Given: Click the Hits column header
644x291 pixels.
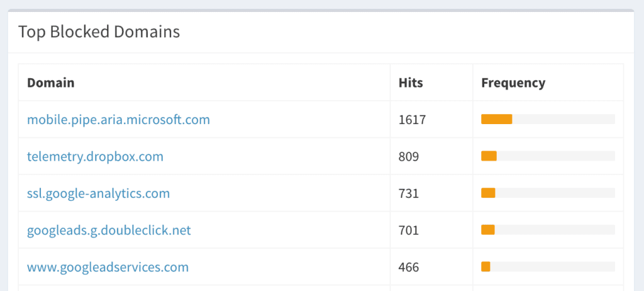Looking at the screenshot, I should pyautogui.click(x=411, y=83).
